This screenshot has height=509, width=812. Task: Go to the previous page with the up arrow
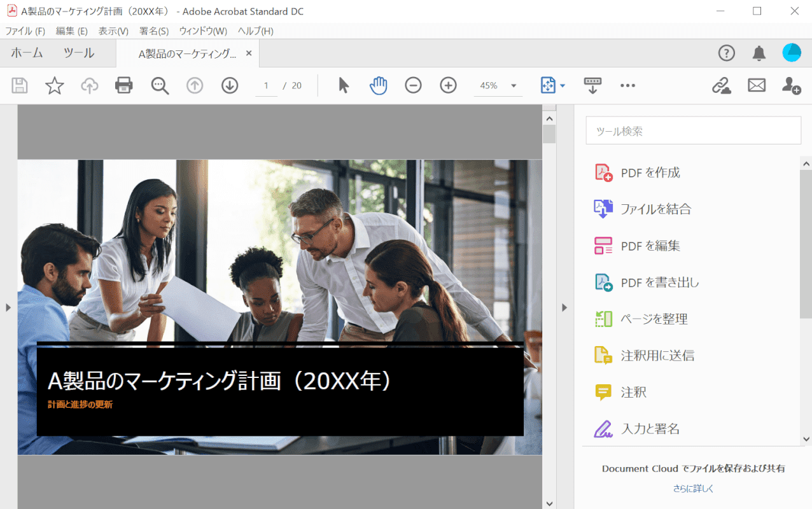tap(195, 85)
